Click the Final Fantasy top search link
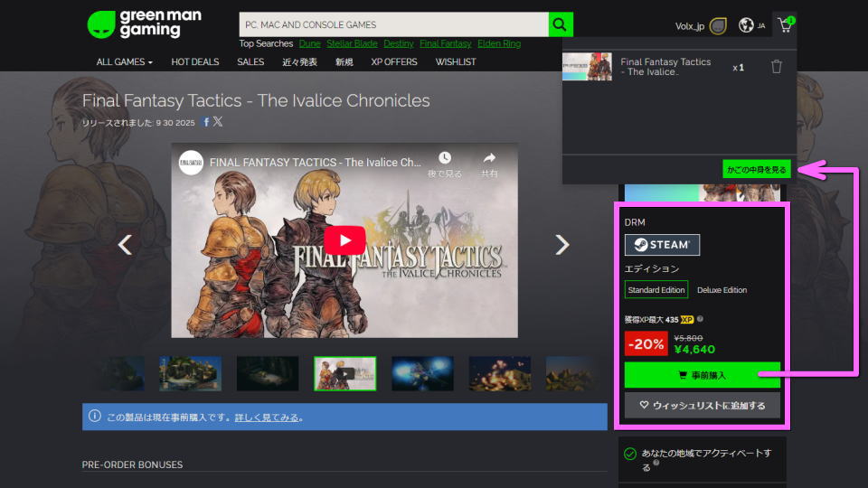Screen dimensions: 868x488 [x=446, y=43]
